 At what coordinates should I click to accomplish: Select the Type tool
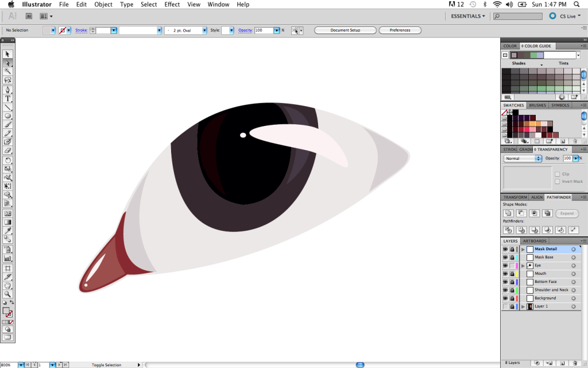click(x=8, y=98)
